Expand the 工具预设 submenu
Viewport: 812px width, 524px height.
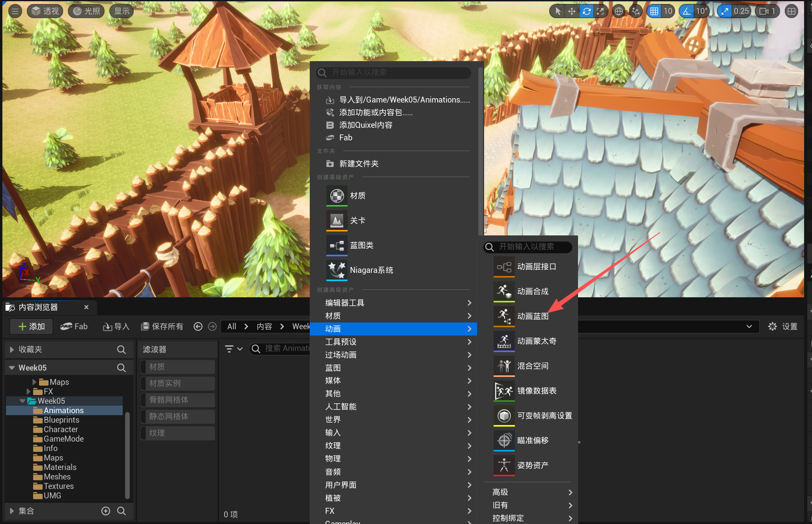393,342
